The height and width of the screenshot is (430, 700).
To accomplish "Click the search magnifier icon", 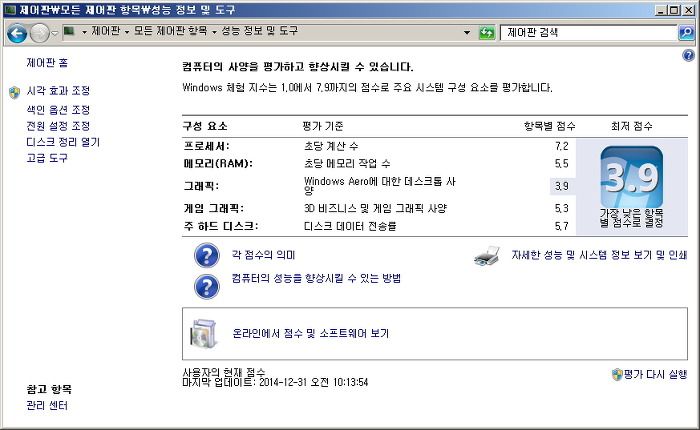I will (x=686, y=33).
